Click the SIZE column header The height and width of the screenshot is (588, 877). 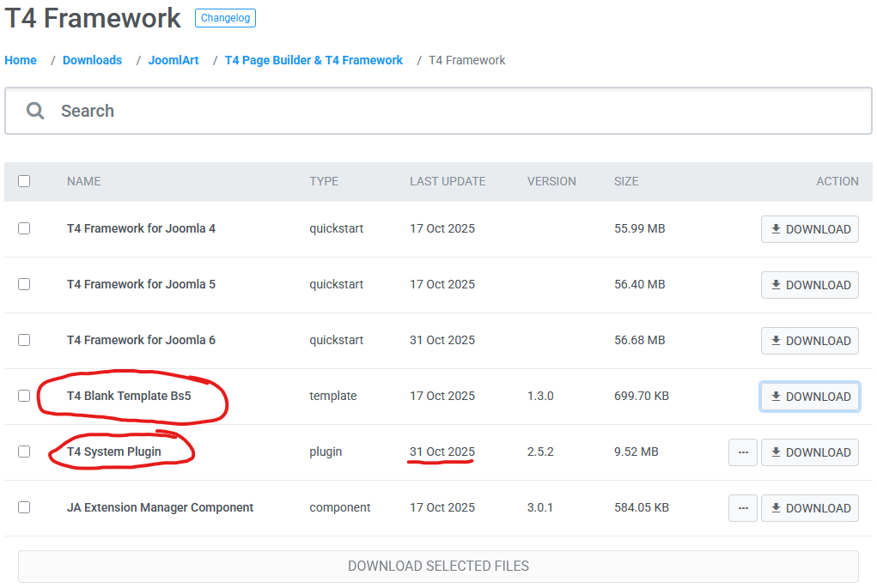pyautogui.click(x=626, y=181)
